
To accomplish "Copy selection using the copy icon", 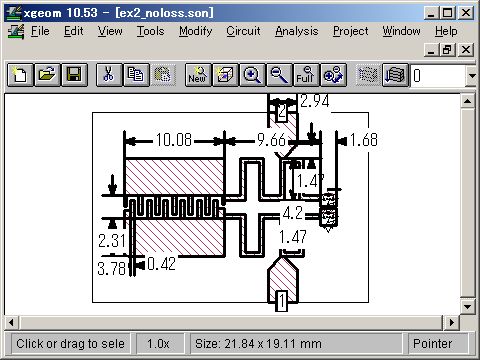I will click(x=136, y=75).
